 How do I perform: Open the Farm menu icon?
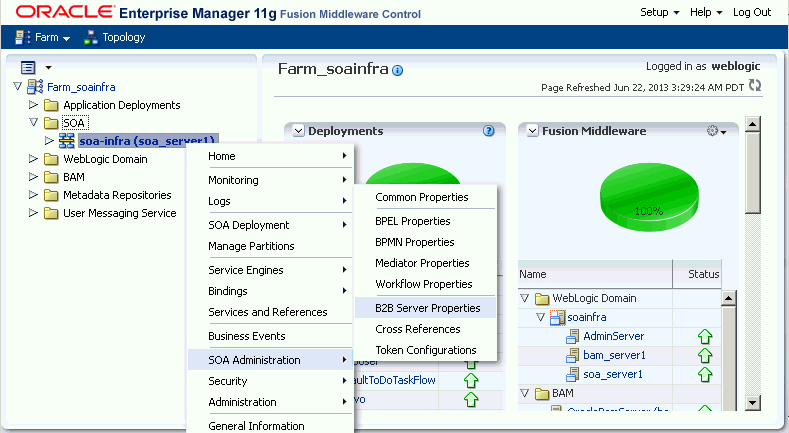coord(22,37)
